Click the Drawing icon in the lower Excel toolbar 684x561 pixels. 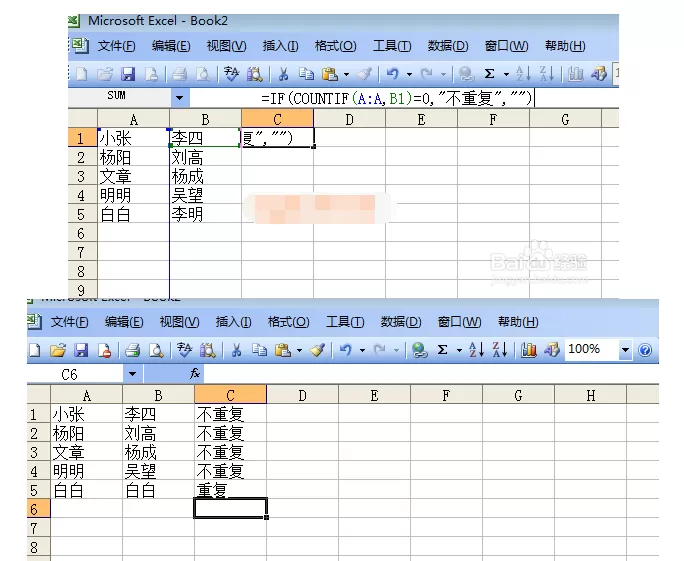(x=551, y=350)
